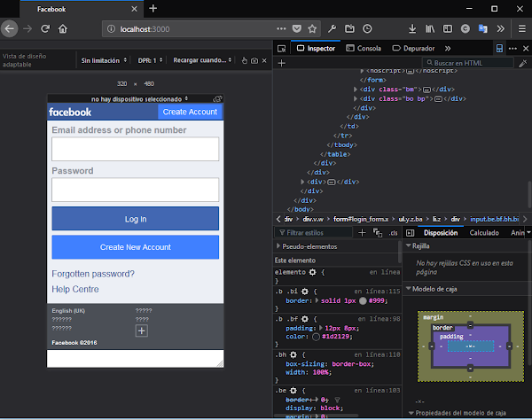Click the element picker icon in DevTools

tap(280, 48)
